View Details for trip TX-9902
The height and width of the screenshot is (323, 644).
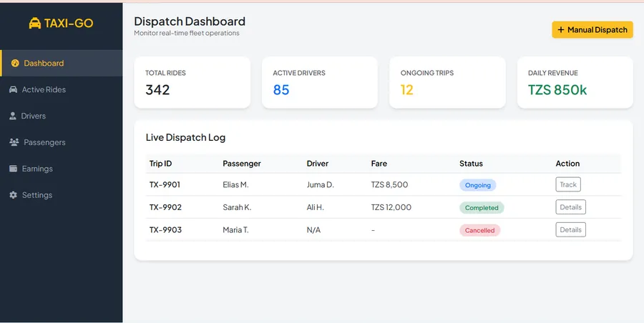570,207
